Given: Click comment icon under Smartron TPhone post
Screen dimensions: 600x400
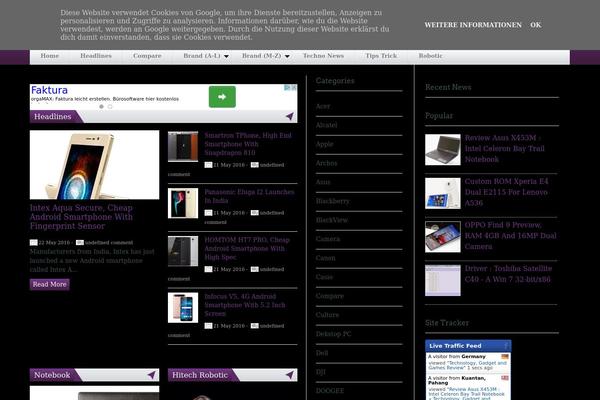Looking at the screenshot, I should [254, 165].
